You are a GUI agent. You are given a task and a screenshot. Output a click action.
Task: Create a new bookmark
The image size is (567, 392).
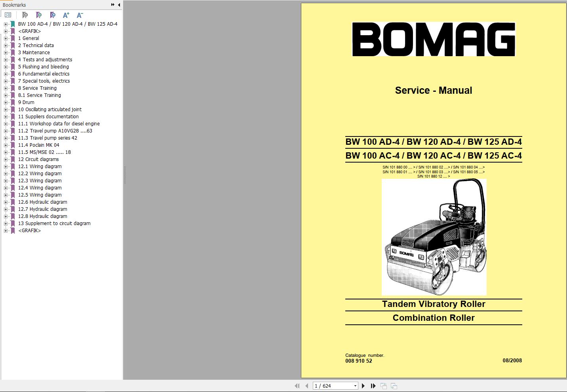click(x=38, y=15)
